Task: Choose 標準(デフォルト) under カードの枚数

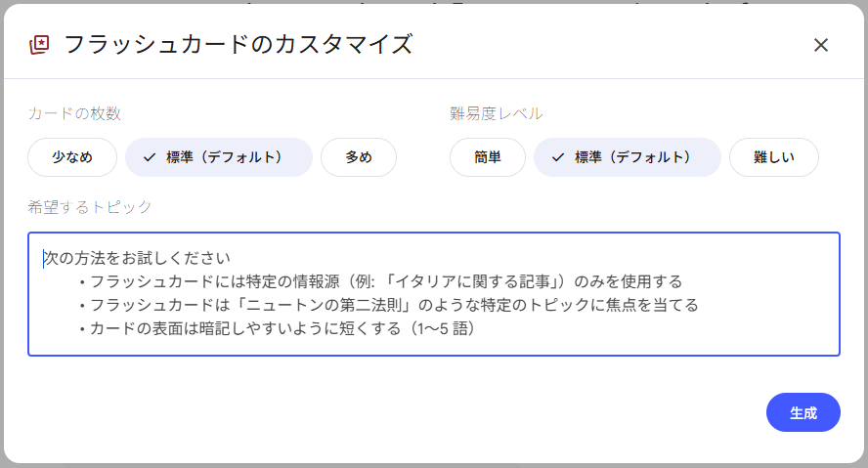Action: pos(219,157)
